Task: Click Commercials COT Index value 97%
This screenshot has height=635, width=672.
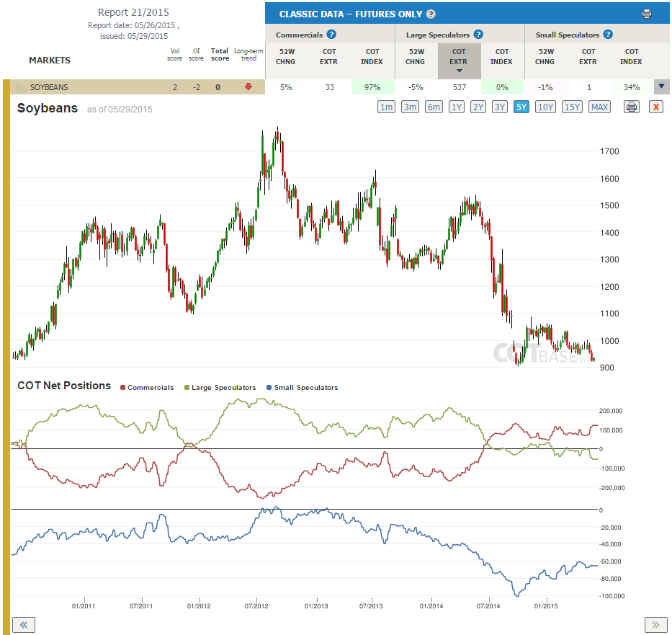Action: click(x=372, y=87)
